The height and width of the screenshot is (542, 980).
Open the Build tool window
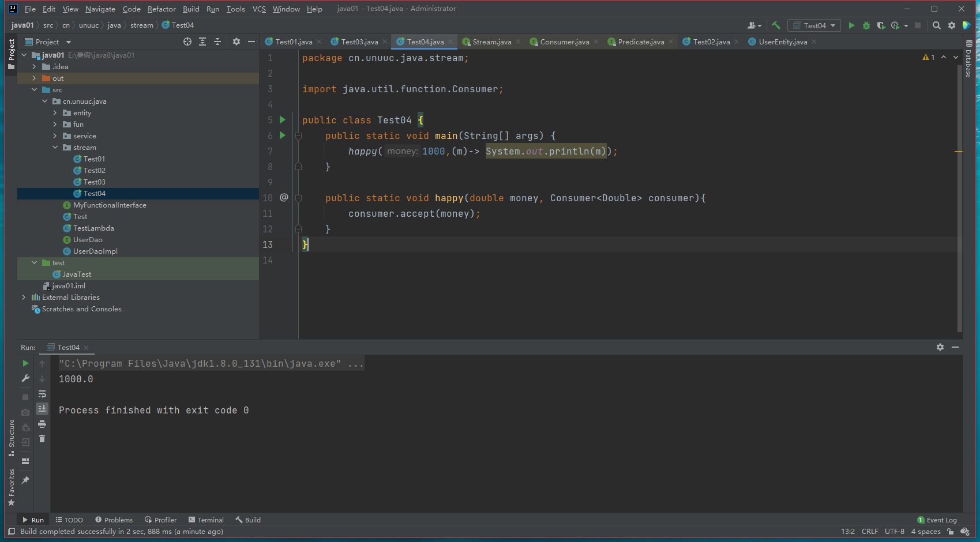click(x=248, y=520)
